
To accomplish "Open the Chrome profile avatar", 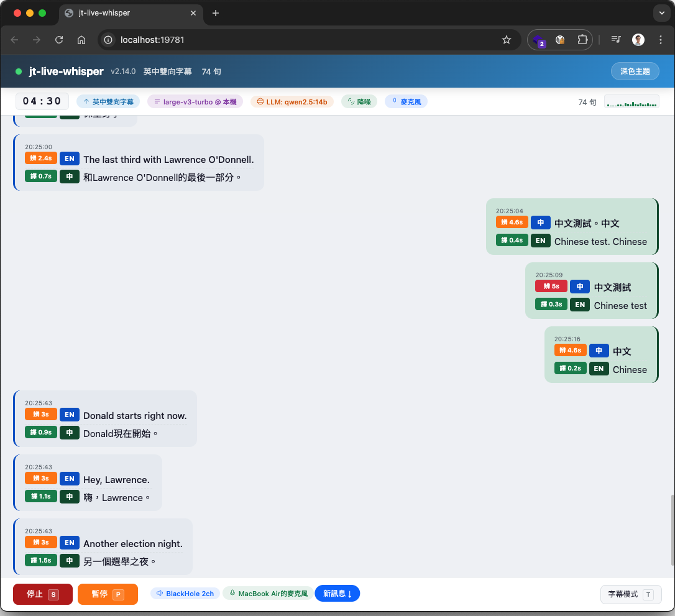I will pos(638,40).
